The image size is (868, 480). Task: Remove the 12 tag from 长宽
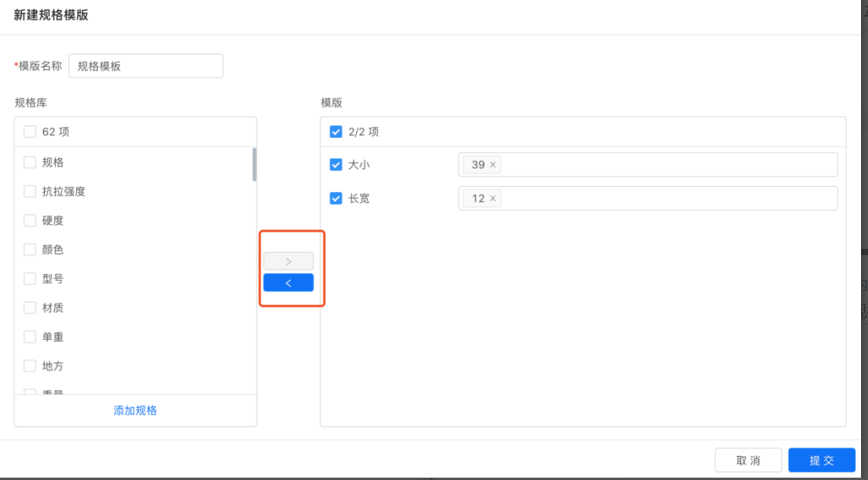click(x=493, y=199)
